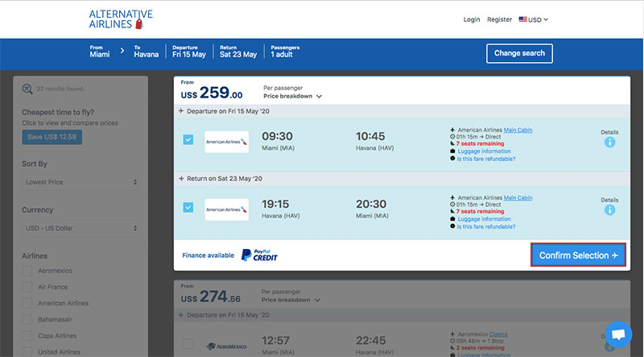Viewport: 644px width, 357px height.
Task: Click the American Airlines logo on departure
Action: click(227, 142)
